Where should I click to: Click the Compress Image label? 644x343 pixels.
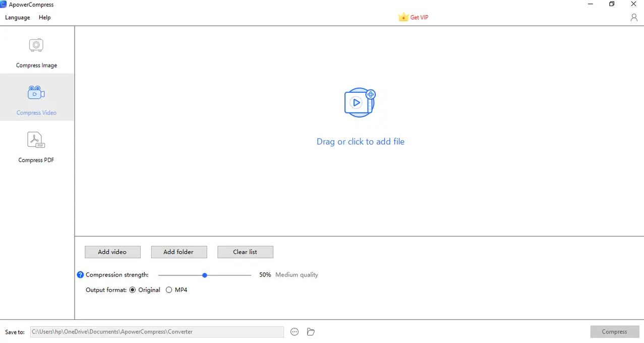click(x=36, y=66)
